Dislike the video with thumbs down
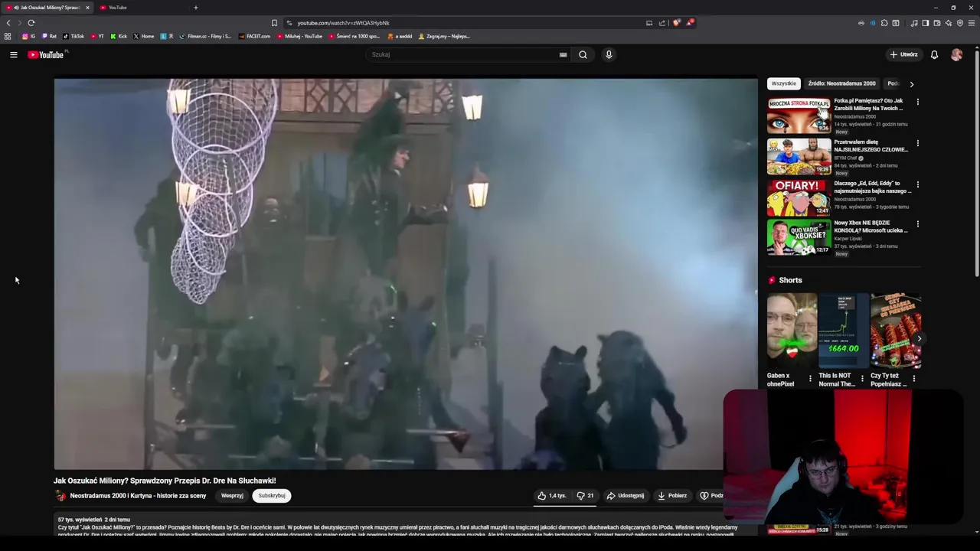Viewport: 980px width, 551px height. [x=586, y=496]
